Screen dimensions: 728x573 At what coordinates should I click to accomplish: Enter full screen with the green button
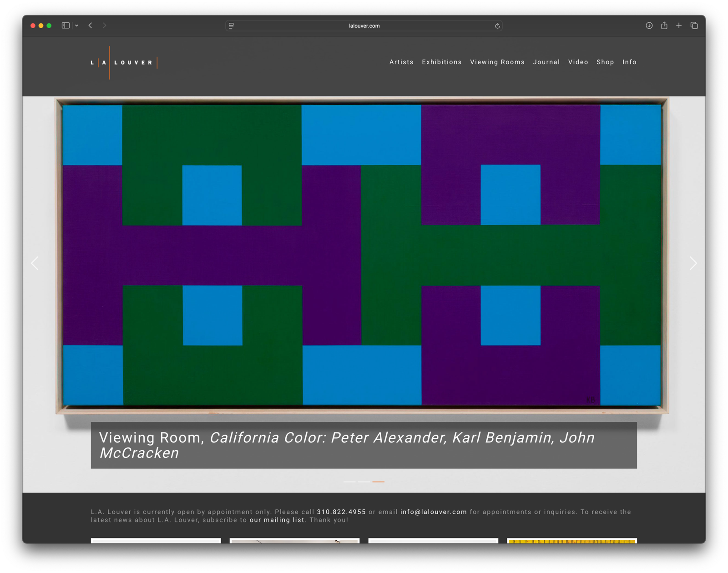pyautogui.click(x=49, y=26)
